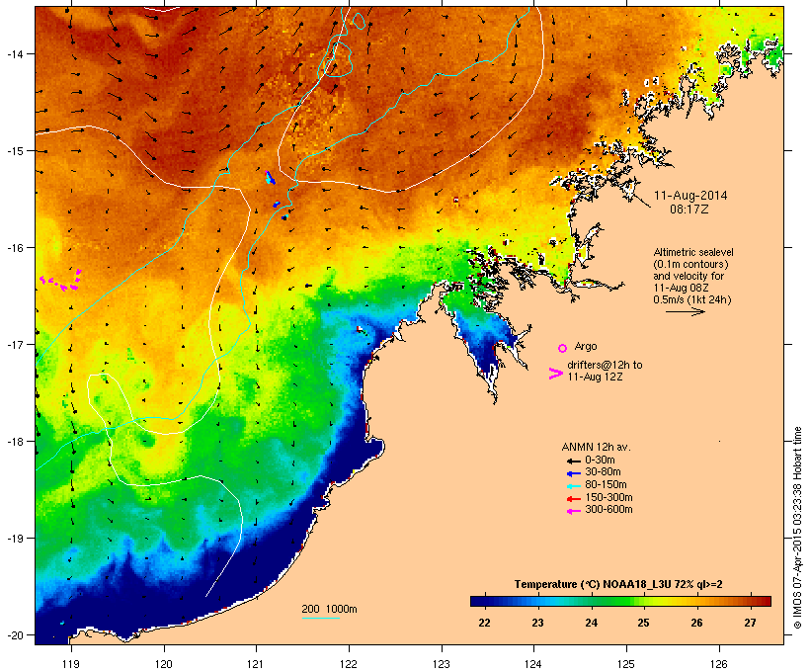Click the temperature colorbar at 22 degrees

coord(484,601)
